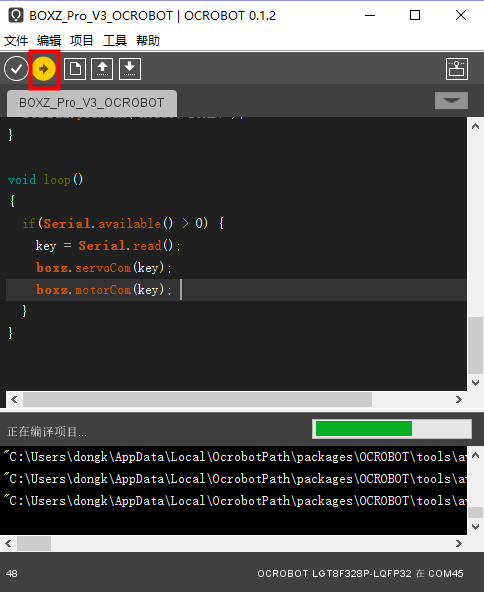Click the 'if(Serial.available() > 0) {' line
Screen dimensions: 484x592
123,224
